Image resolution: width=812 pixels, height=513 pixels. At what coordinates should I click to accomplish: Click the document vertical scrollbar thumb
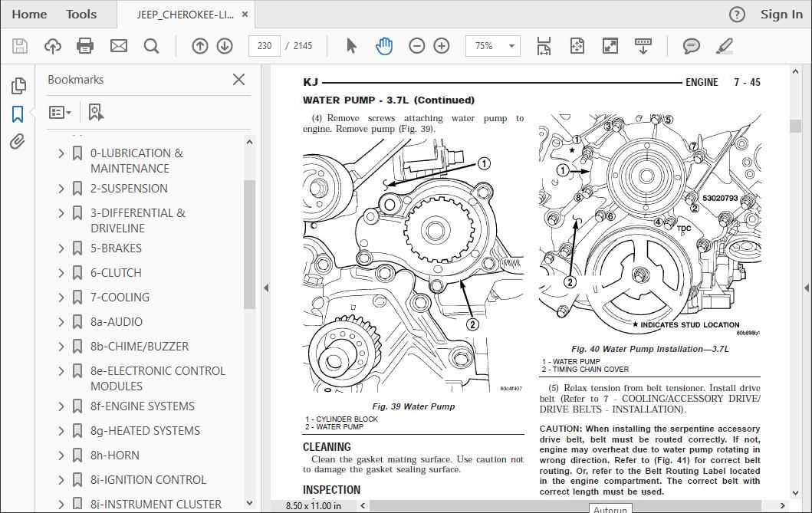[795, 126]
